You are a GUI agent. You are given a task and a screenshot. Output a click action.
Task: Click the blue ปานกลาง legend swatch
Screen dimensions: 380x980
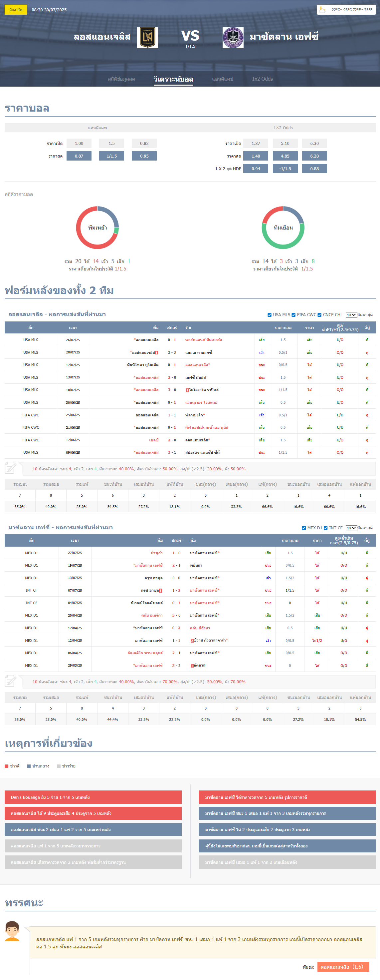[x=29, y=766]
